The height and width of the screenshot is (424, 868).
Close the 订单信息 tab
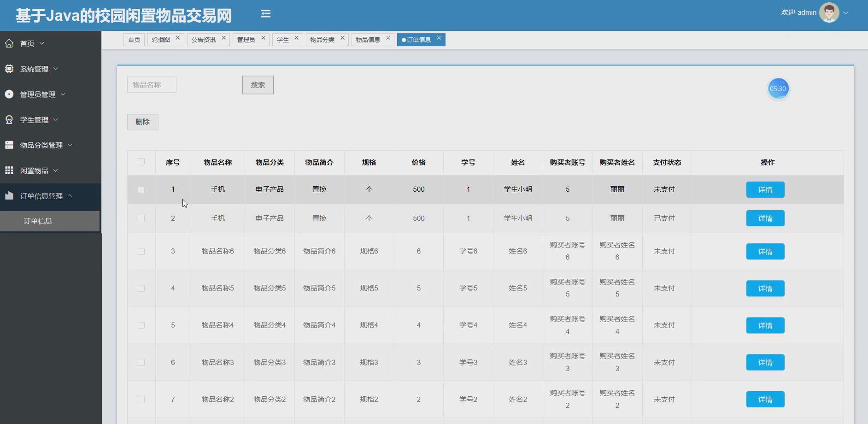(439, 38)
